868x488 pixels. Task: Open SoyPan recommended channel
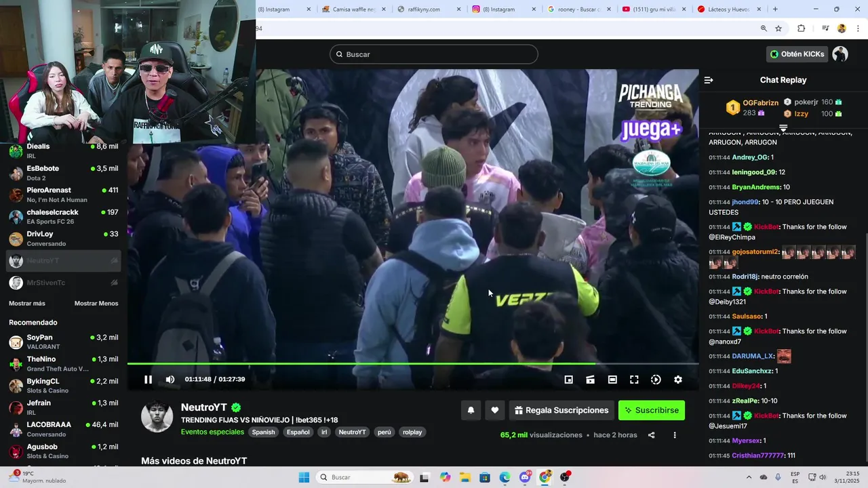(64, 342)
